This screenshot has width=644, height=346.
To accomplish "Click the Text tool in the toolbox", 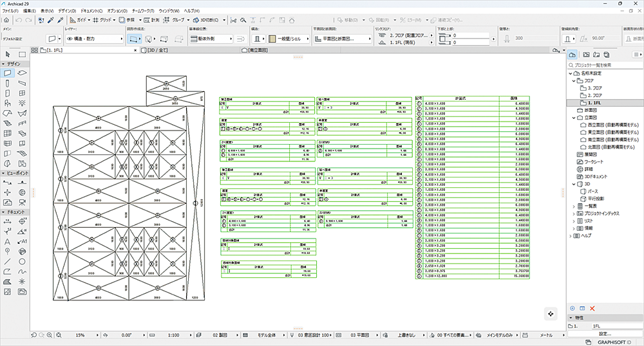I will [8, 242].
